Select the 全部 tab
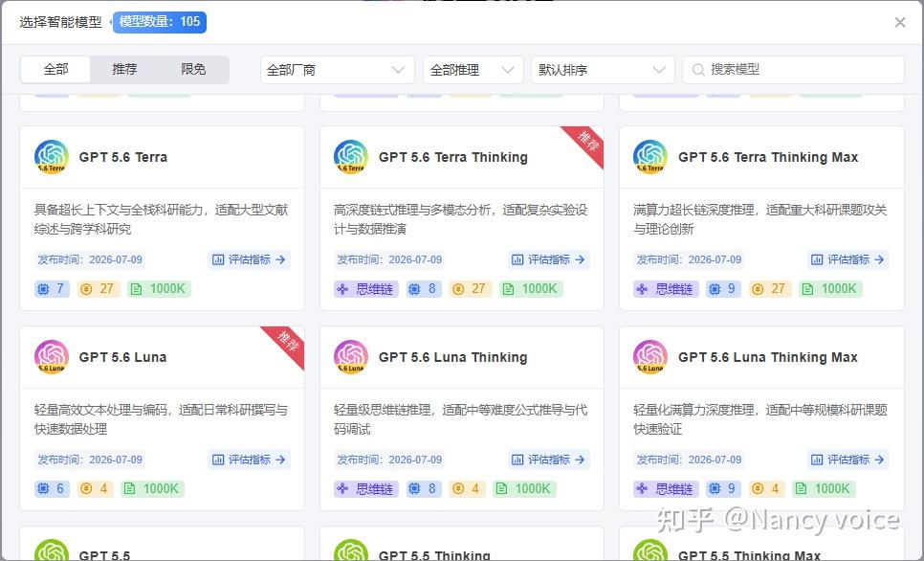This screenshot has height=561, width=924. pos(55,70)
